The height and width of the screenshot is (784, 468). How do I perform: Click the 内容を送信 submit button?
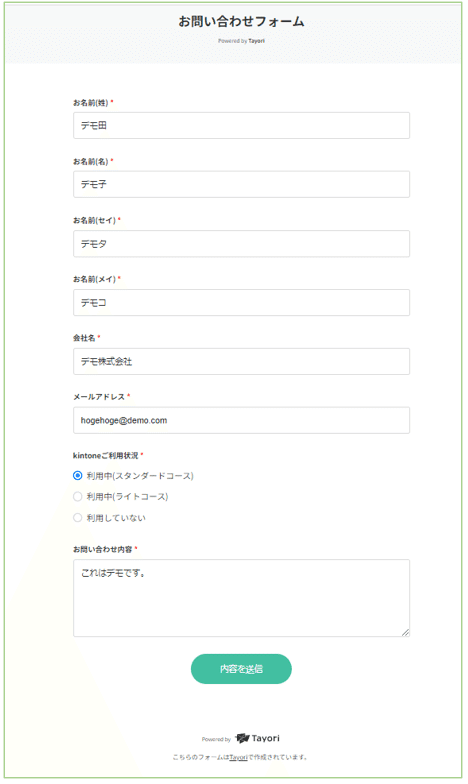point(241,668)
